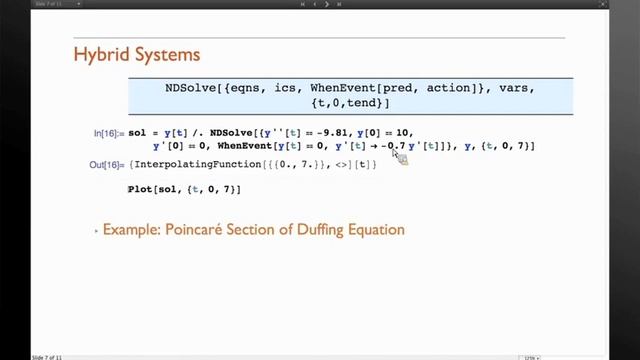The image size is (640, 360).
Task: Open the zoom percentage dropdown
Action: click(x=532, y=358)
